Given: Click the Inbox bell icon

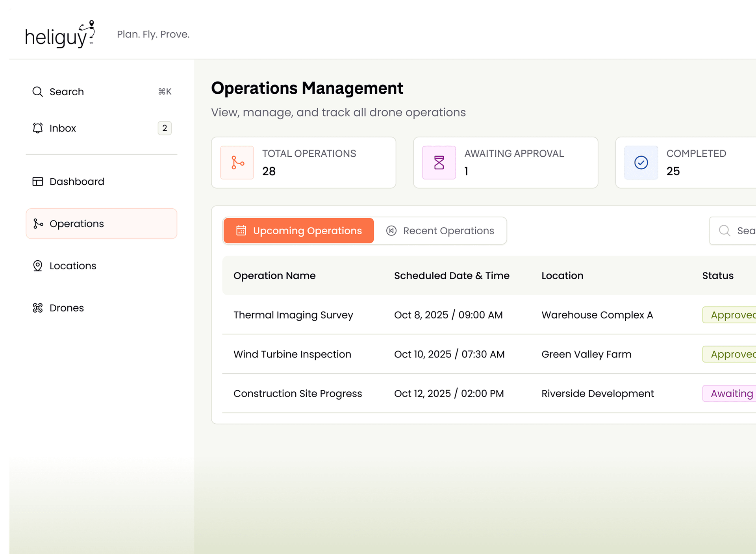Looking at the screenshot, I should [37, 128].
